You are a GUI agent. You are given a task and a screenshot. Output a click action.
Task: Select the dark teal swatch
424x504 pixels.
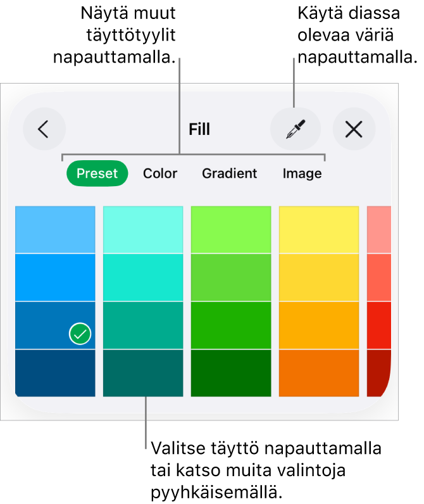pyautogui.click(x=143, y=373)
